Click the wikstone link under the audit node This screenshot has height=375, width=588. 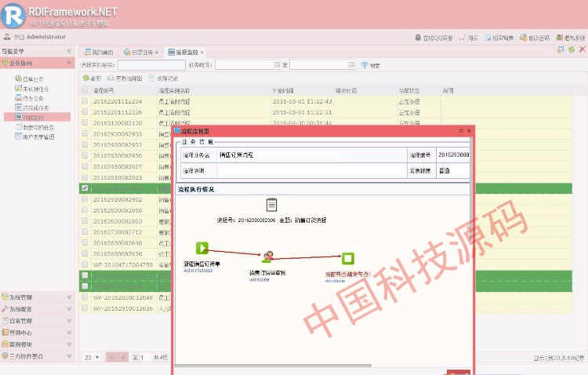coord(260,279)
